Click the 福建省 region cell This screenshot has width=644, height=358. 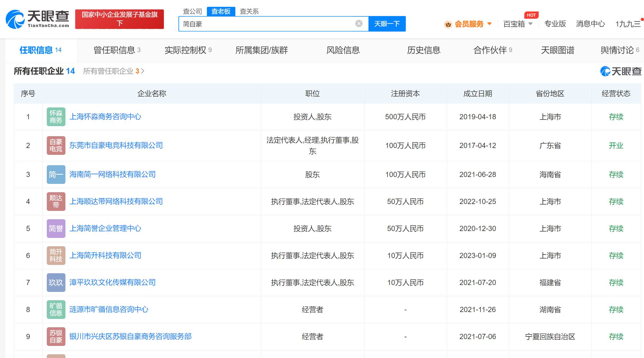[x=550, y=283]
